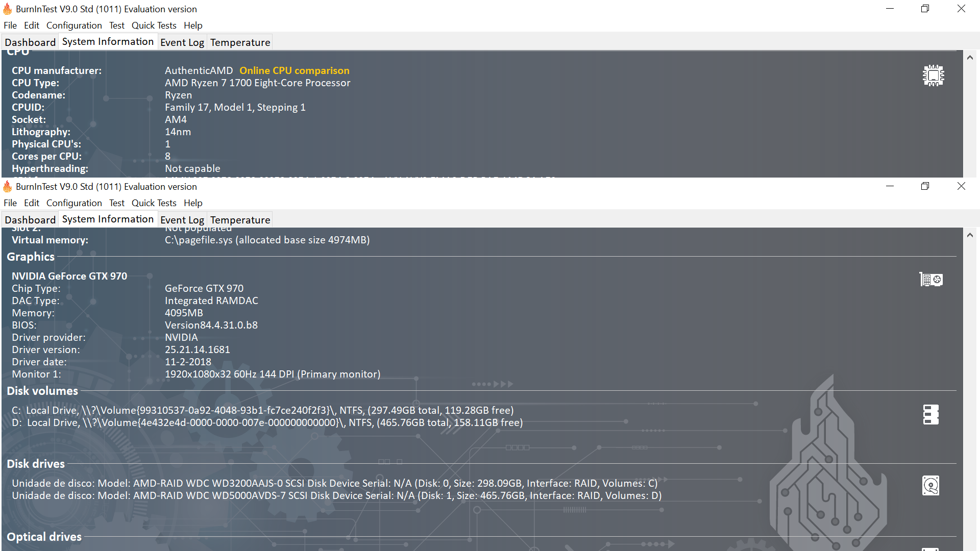Click the 'Graphics' section heading
Screen dimensions: 980x551
31,257
